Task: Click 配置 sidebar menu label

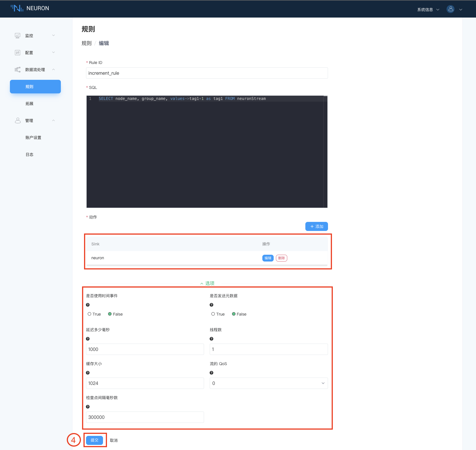Action: (29, 53)
